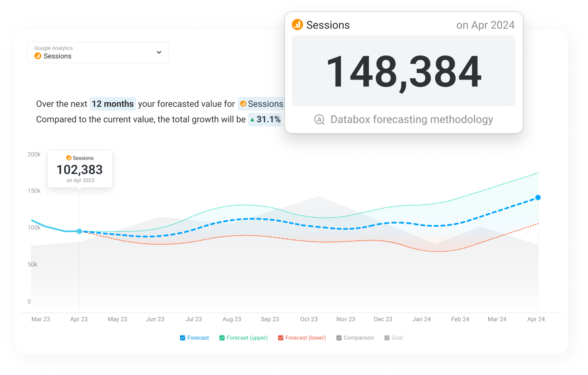Click the Apr 23 axis label
Image resolution: width=588 pixels, height=375 pixels.
click(x=79, y=319)
